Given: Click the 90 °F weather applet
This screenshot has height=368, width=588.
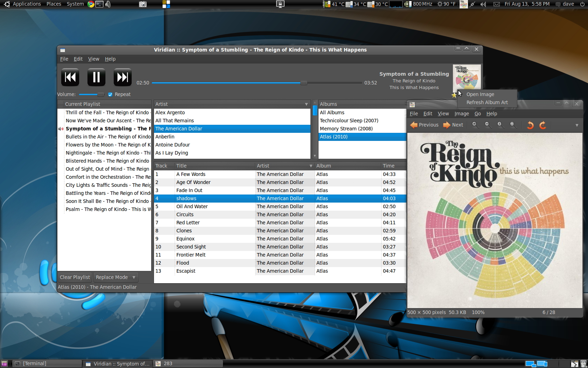Looking at the screenshot, I should (x=447, y=4).
